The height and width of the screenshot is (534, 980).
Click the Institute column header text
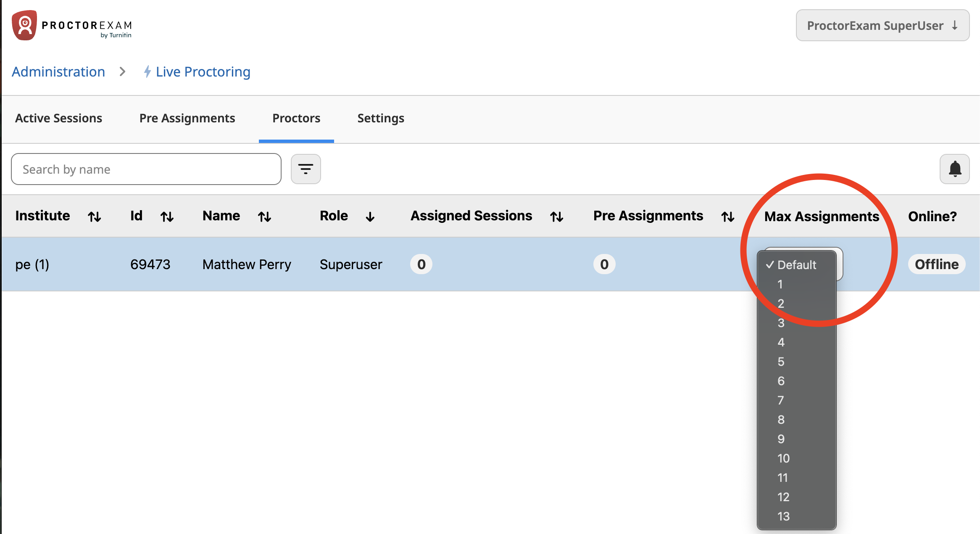(x=42, y=216)
